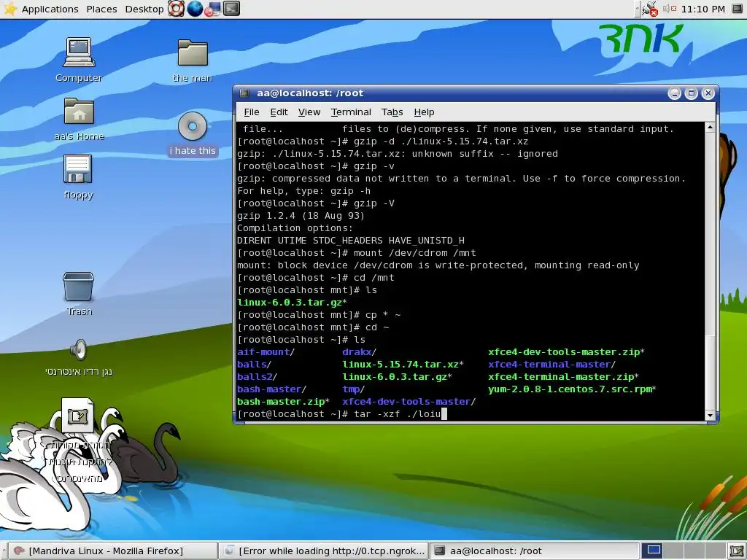747x560 pixels.
Task: Open the Desktop menu in top panel
Action: (x=144, y=9)
